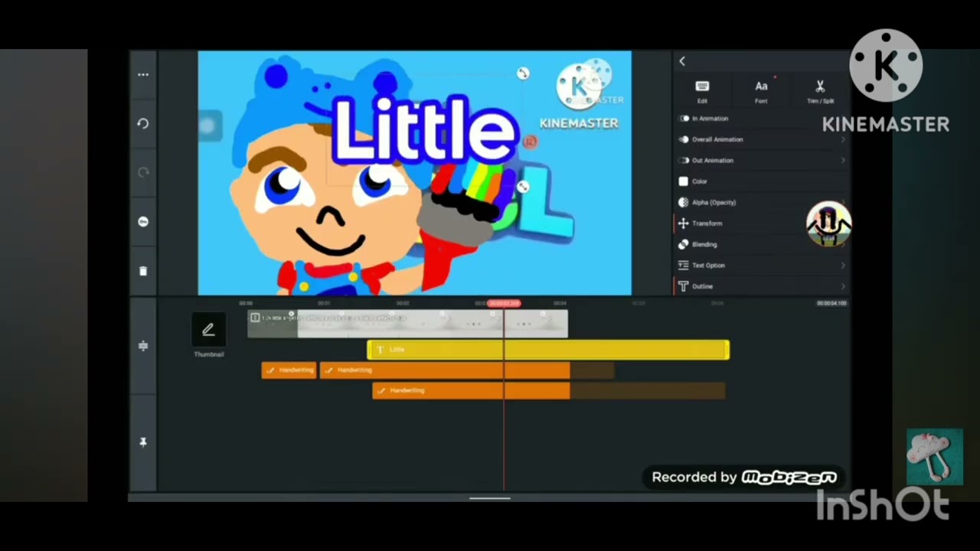Select the first short Handwriting clip
980x551 pixels.
pos(289,370)
